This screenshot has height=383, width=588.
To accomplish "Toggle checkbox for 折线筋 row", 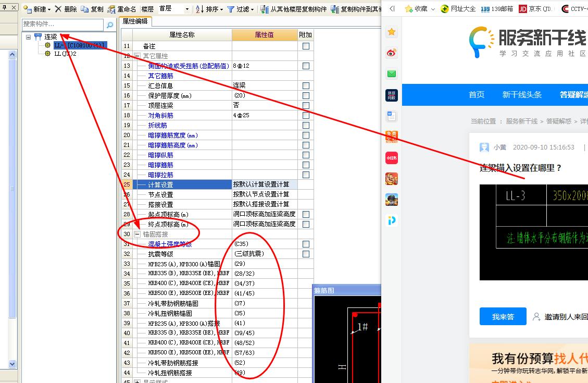I will pyautogui.click(x=306, y=125).
